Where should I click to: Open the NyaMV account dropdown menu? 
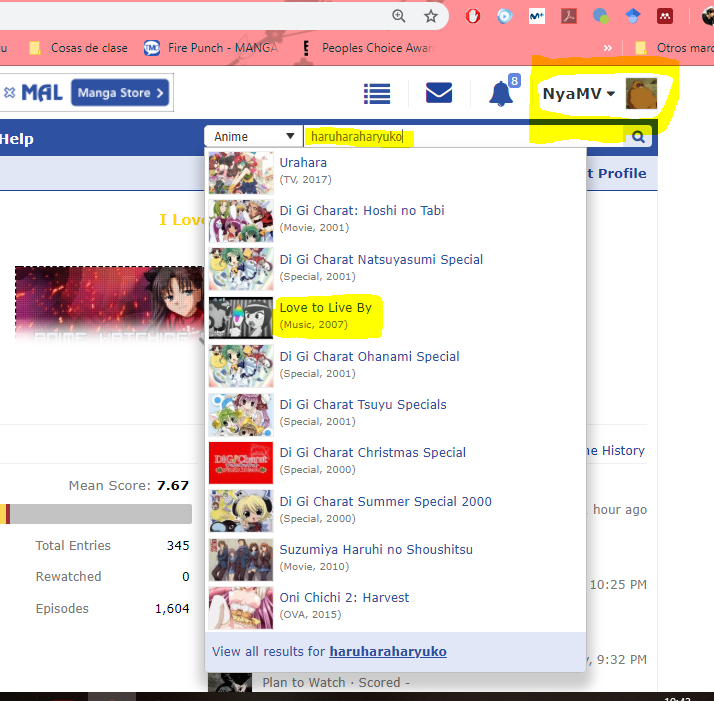click(x=578, y=93)
